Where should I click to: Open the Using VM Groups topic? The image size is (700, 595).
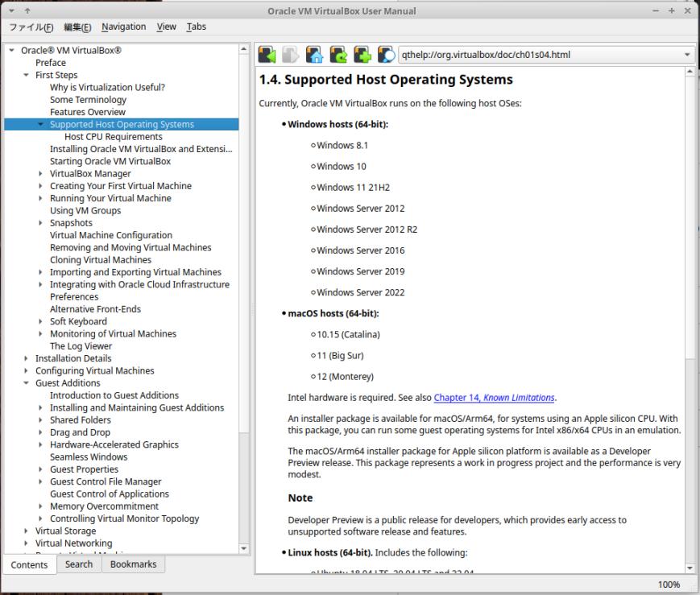click(85, 210)
